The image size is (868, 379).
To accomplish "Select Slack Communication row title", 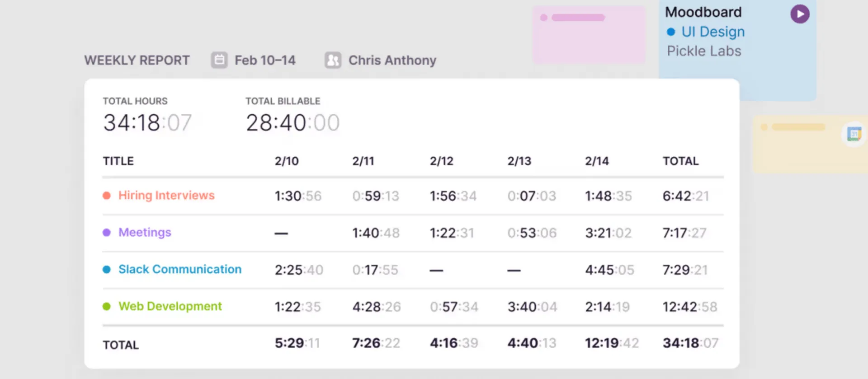I will point(180,270).
